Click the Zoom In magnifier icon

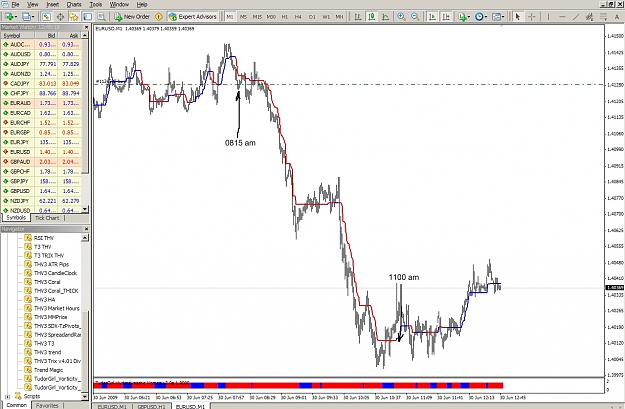click(401, 17)
